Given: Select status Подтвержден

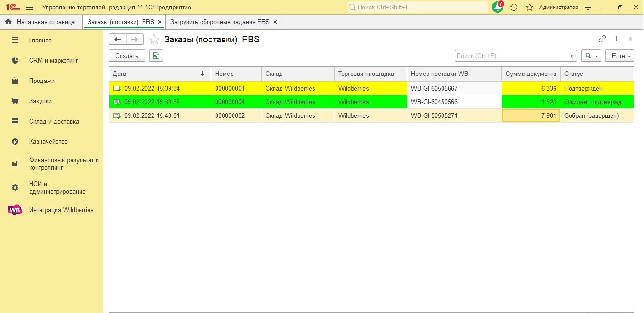Looking at the screenshot, I should coord(597,89).
